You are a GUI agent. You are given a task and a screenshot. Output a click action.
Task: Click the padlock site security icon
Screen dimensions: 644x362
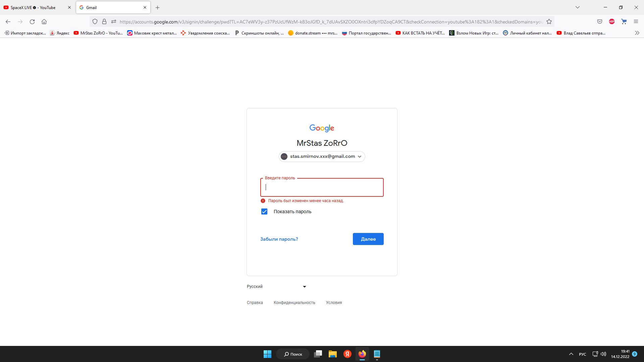click(104, 22)
